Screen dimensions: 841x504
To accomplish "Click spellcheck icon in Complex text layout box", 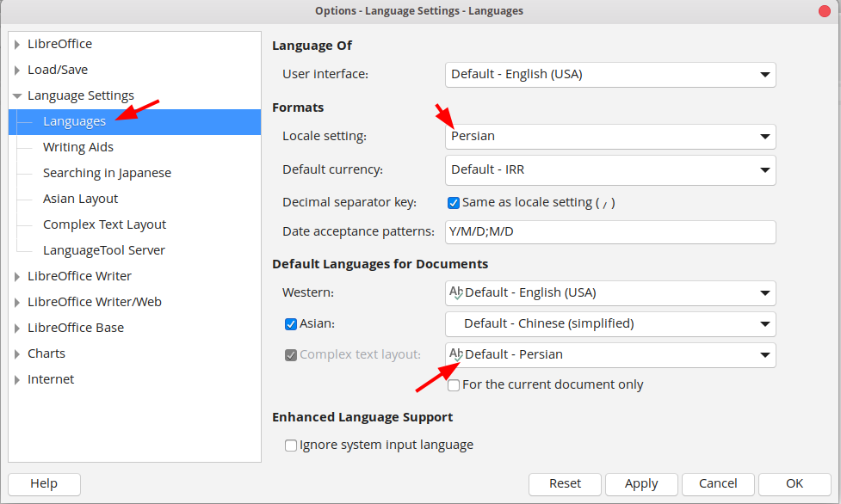I will [x=456, y=354].
